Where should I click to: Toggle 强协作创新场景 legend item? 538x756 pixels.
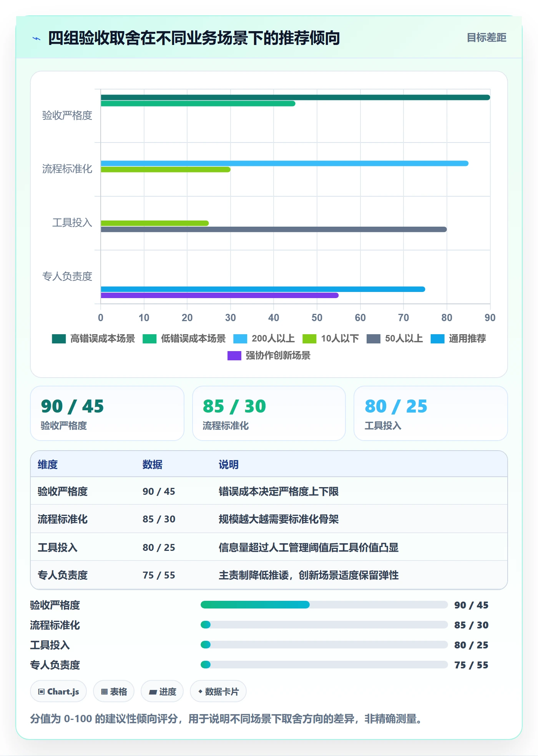tap(269, 356)
